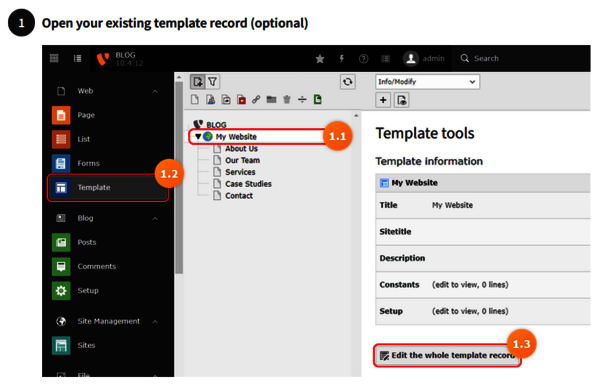Select the folder page type icon
This screenshot has width=600, height=385.
click(271, 100)
